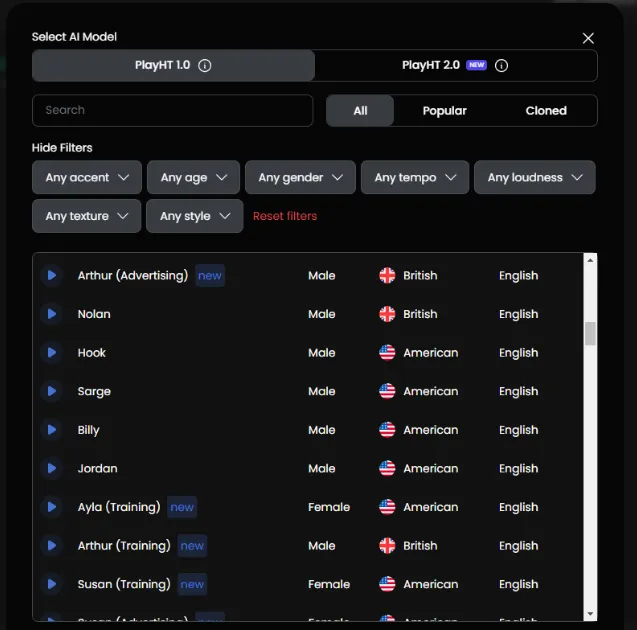Select the Sarge voice name

(x=94, y=392)
